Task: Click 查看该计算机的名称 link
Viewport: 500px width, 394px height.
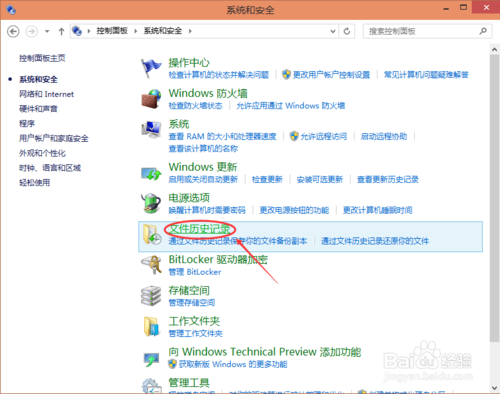Action: click(x=203, y=149)
